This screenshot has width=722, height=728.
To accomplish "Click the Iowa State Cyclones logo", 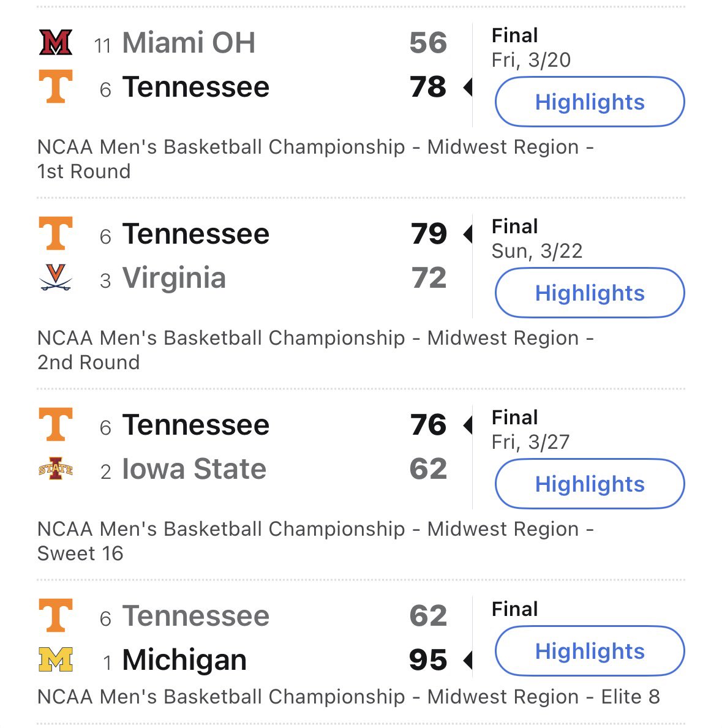I will click(55, 468).
